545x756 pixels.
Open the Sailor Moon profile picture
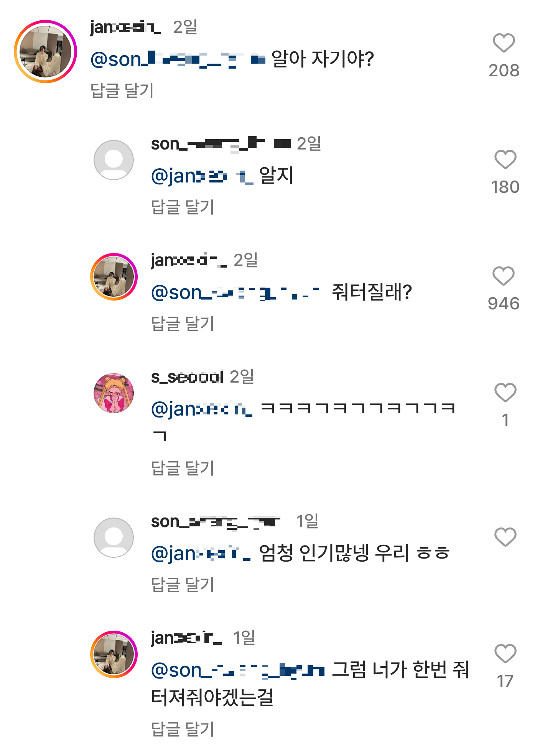coord(114,393)
